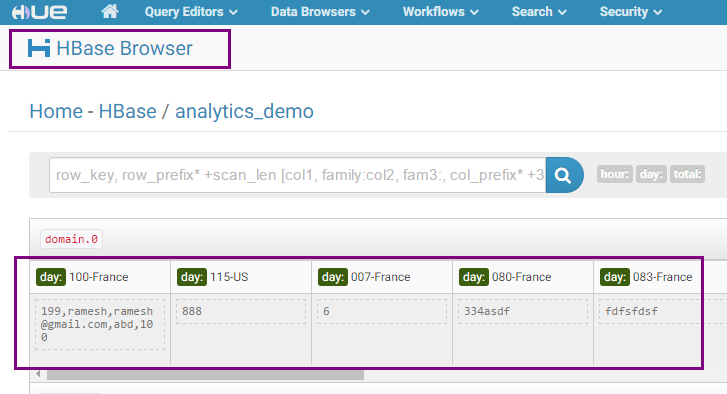Open the Query Editors menu
Image resolution: width=727 pixels, height=394 pixels.
[x=191, y=12]
